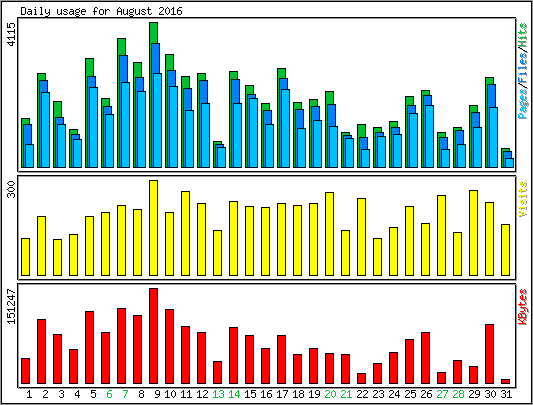This screenshot has height=405, width=533.
Task: Click the yellow Visits bar for day 9
Action: tap(153, 228)
